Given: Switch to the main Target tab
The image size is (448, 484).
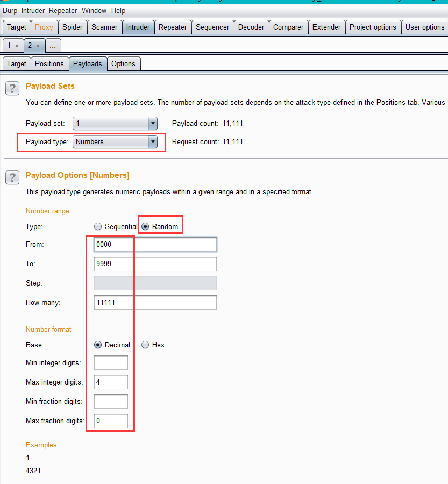Looking at the screenshot, I should (17, 27).
